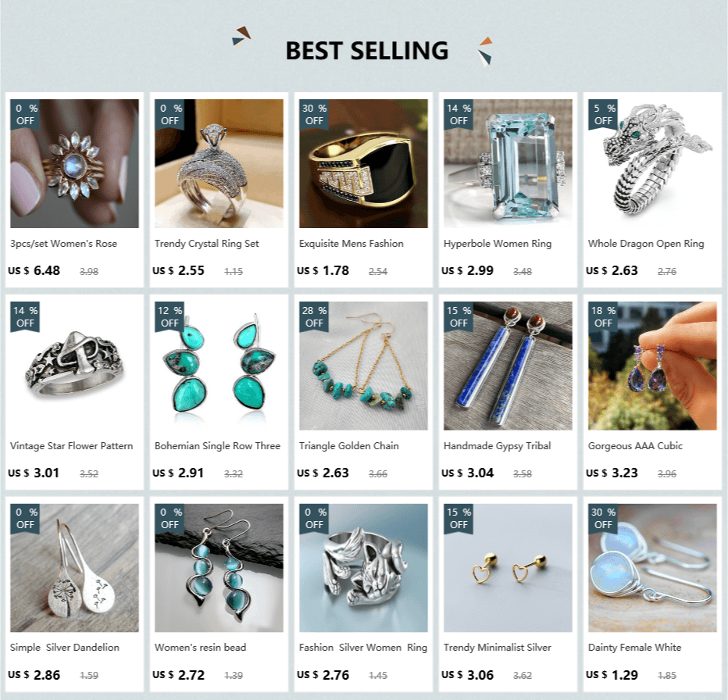Click the US $ 3.23 price label
Image resolution: width=728 pixels, height=700 pixels.
click(x=612, y=473)
